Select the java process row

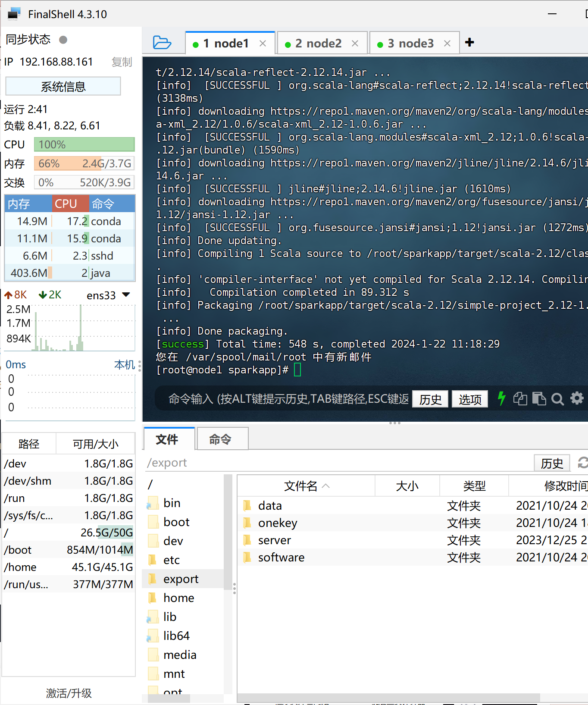click(x=70, y=273)
